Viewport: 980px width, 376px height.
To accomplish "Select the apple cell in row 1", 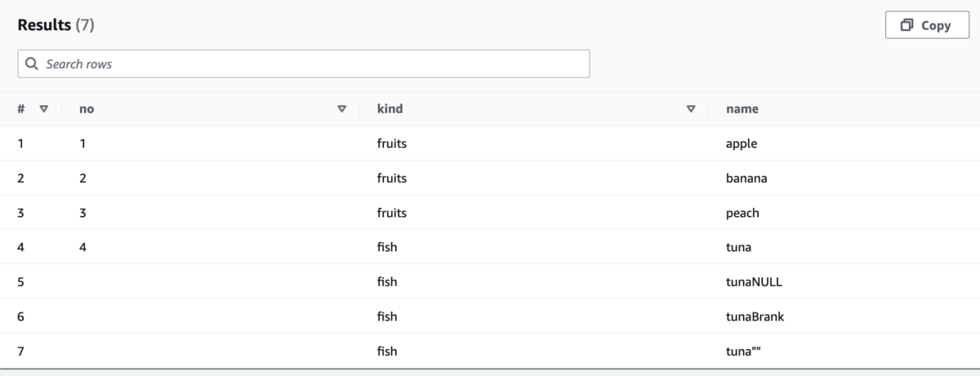I will 742,144.
